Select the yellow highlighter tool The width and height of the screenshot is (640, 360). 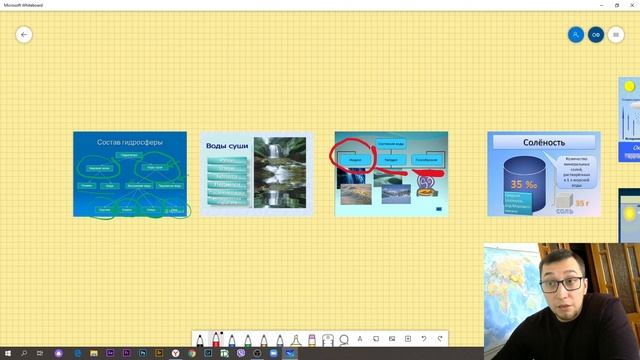(x=296, y=340)
